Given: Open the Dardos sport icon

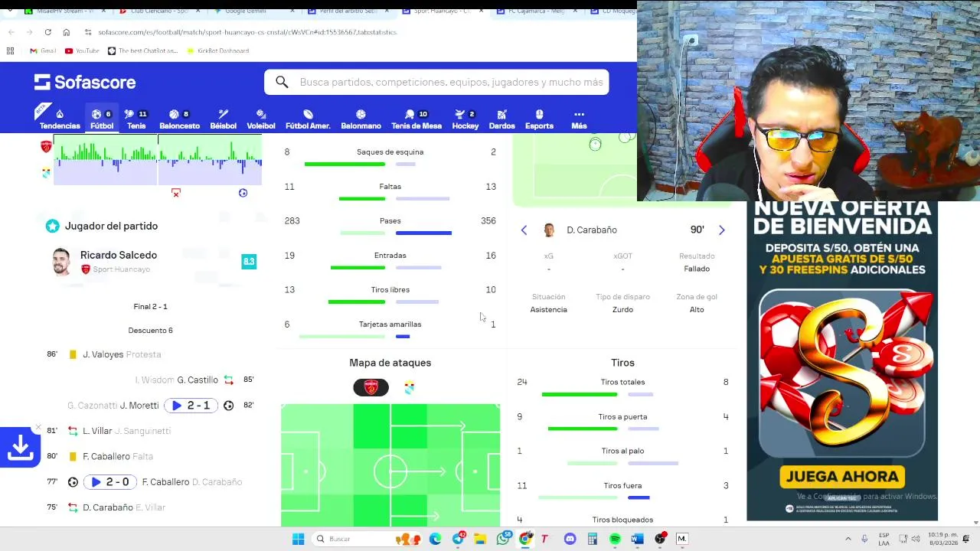Looking at the screenshot, I should [x=501, y=119].
